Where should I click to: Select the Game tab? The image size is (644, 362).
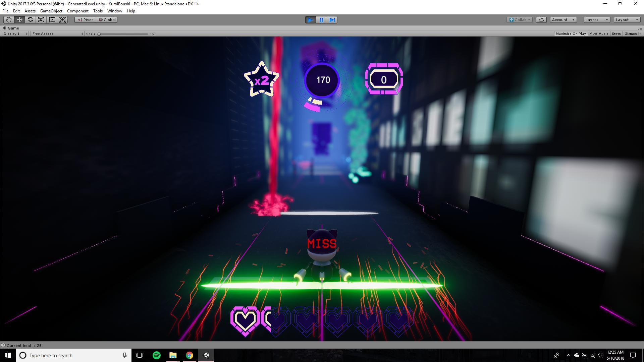tap(11, 28)
